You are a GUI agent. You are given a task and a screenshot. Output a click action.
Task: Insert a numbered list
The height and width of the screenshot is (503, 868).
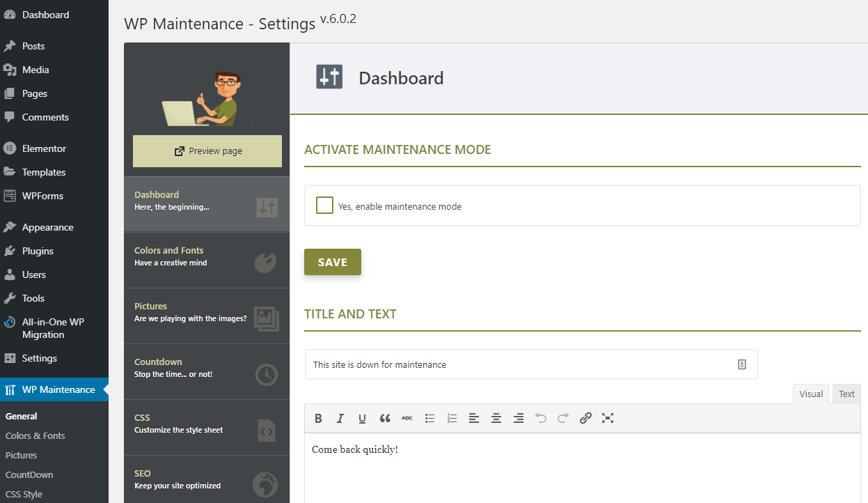tap(452, 418)
